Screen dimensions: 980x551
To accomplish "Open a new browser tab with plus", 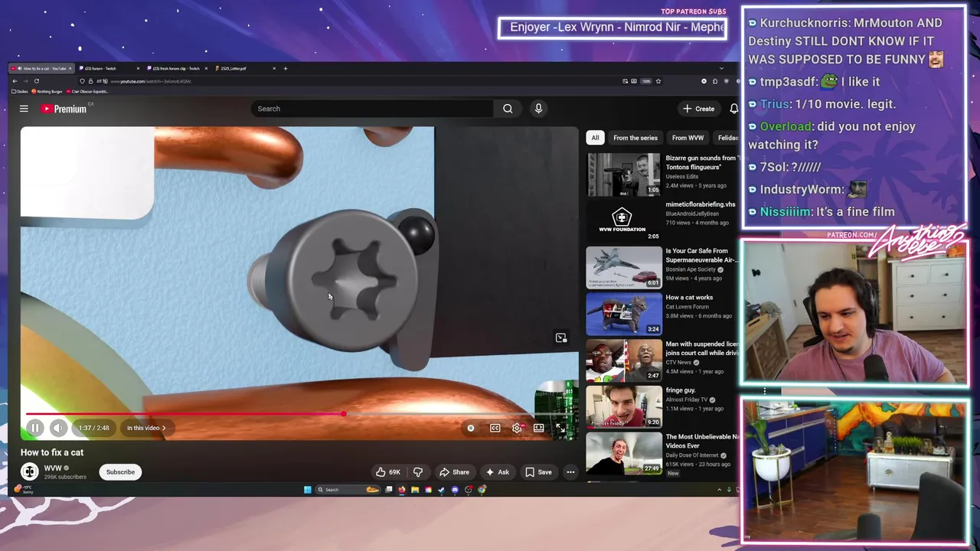I will [x=286, y=68].
